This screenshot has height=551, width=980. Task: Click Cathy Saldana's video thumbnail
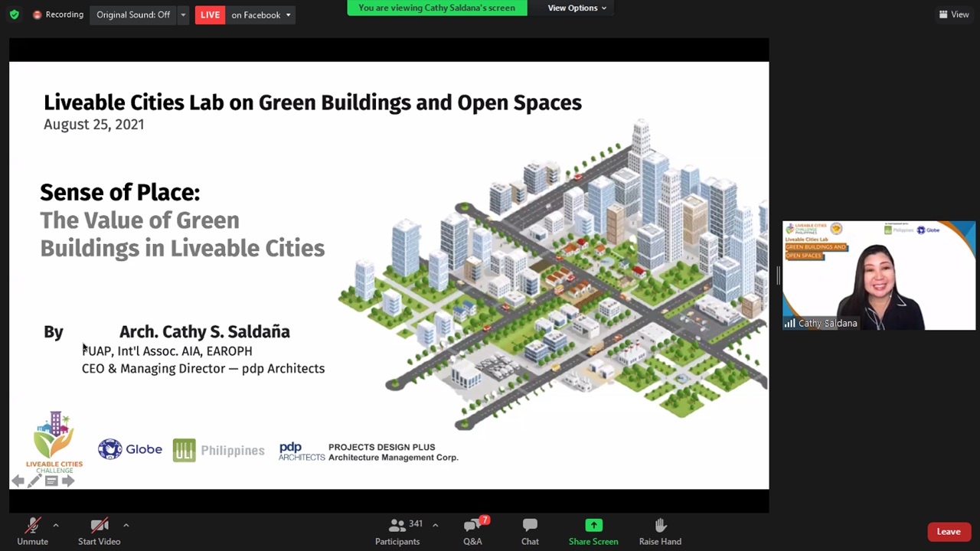(x=878, y=275)
